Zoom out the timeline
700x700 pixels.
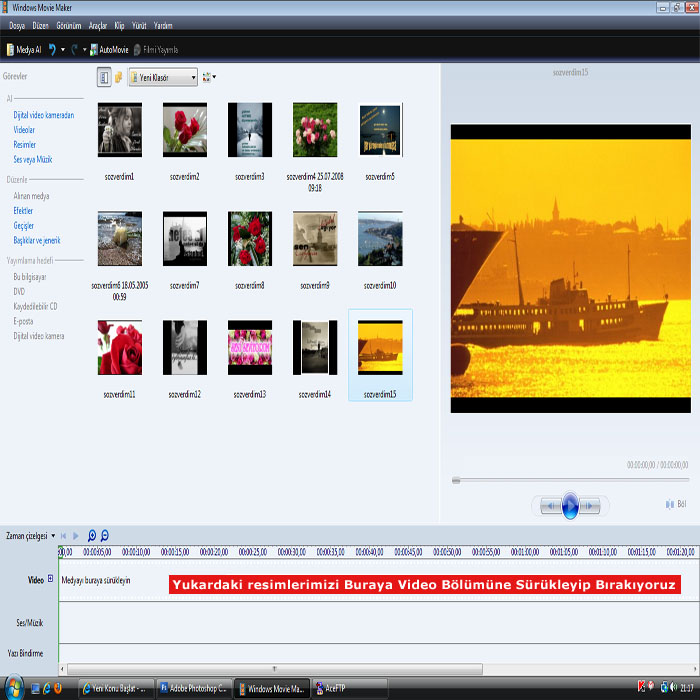pos(104,535)
